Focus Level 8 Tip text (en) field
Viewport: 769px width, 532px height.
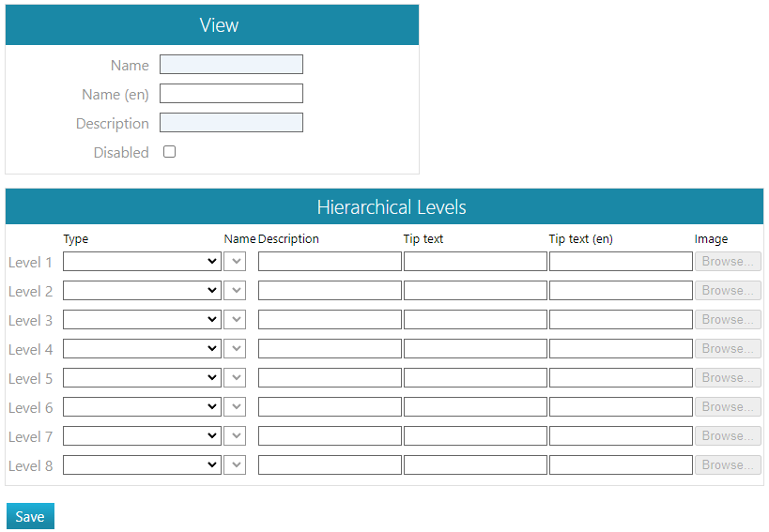621,465
